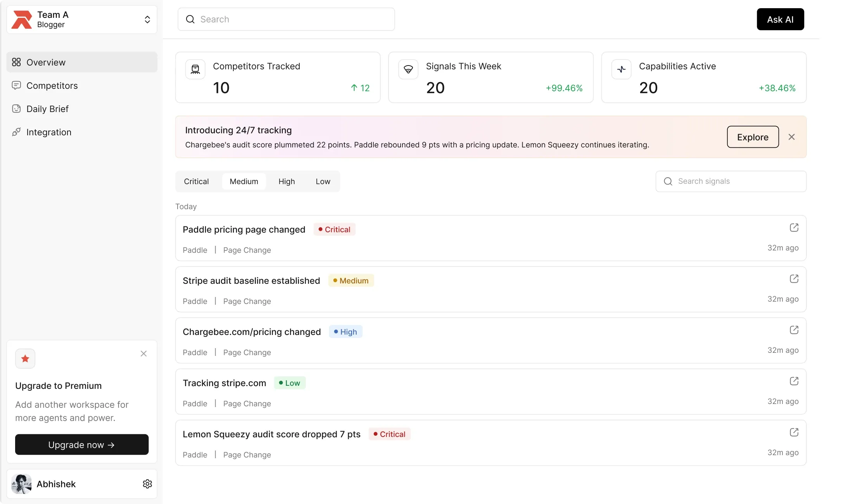Click the Today section label
Image resolution: width=853 pixels, height=504 pixels.
pos(186,207)
